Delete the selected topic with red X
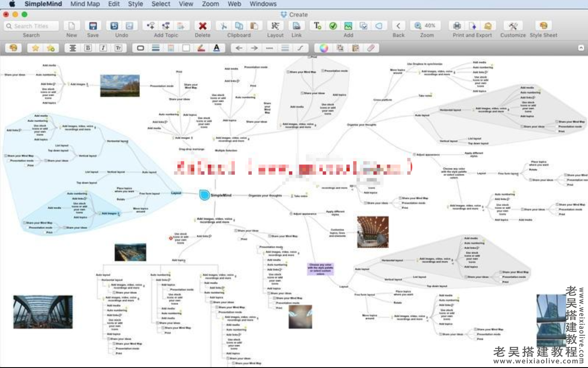The width and height of the screenshot is (588, 368). [203, 26]
